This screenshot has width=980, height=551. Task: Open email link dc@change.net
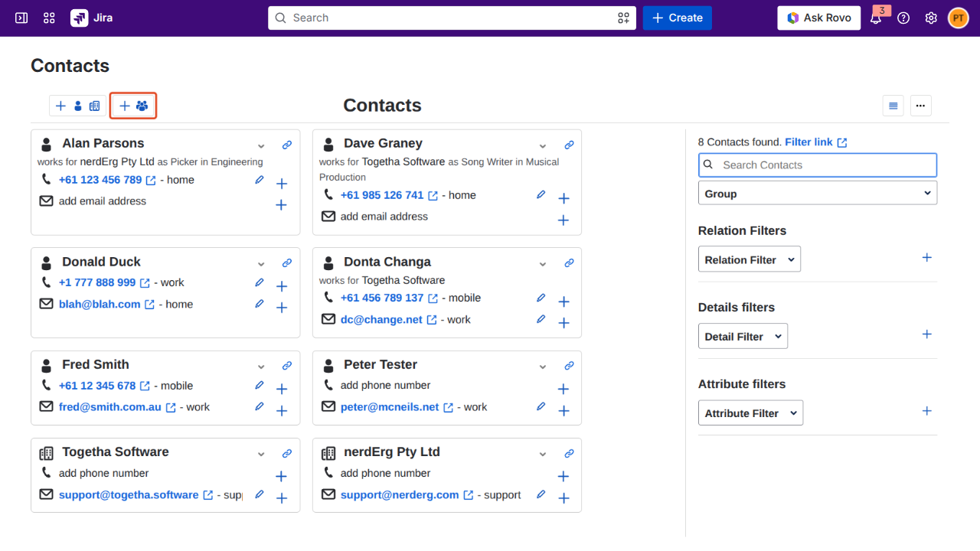[x=381, y=319]
